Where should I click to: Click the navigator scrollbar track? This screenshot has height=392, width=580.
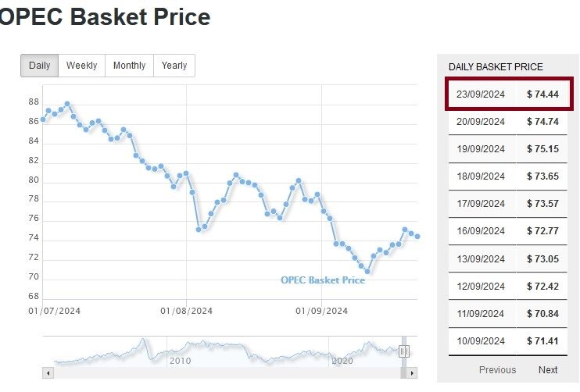pos(227,373)
